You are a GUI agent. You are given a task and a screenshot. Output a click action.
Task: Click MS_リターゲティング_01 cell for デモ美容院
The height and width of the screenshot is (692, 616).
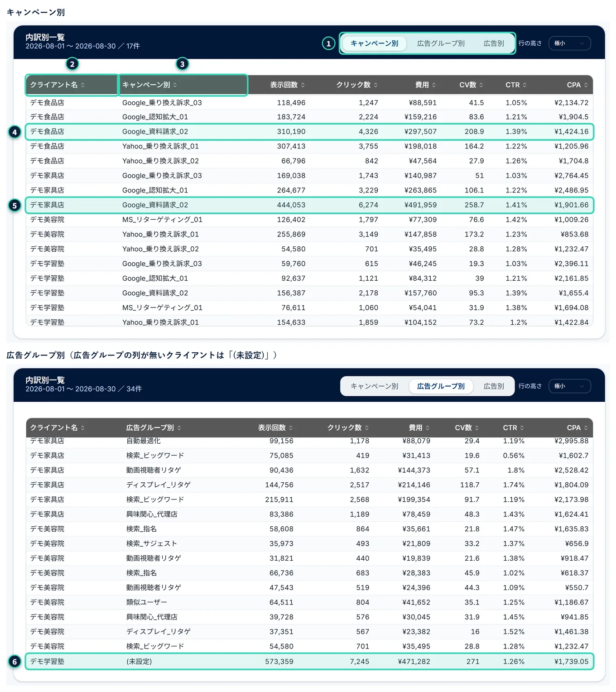(162, 220)
